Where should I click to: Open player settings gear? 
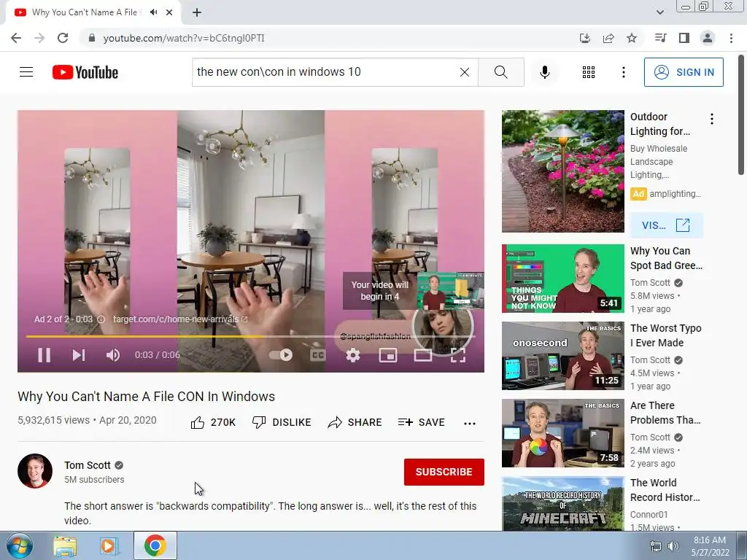[x=353, y=355]
